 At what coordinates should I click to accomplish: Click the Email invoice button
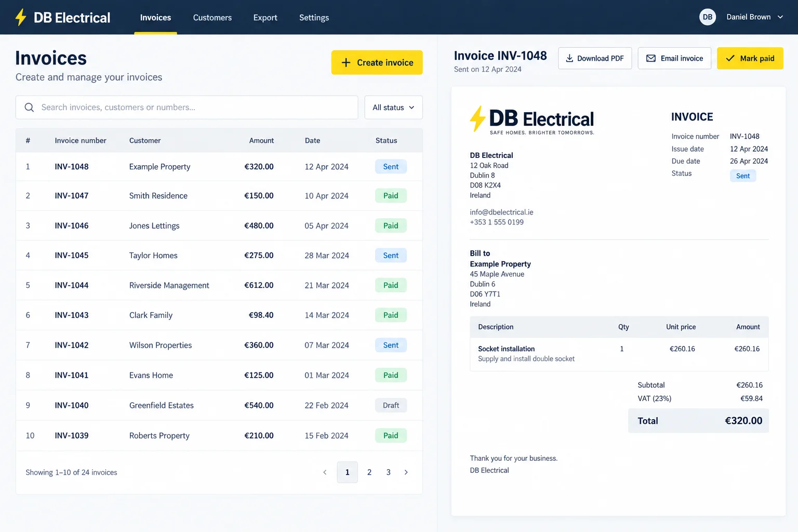click(674, 58)
